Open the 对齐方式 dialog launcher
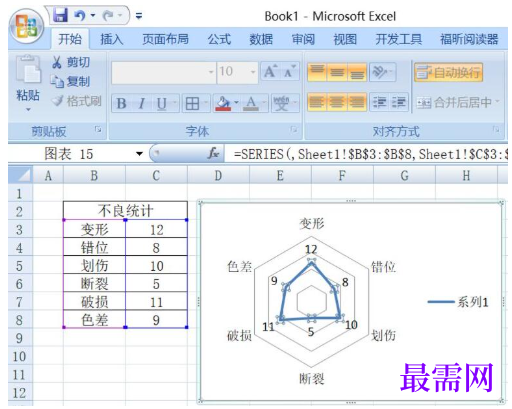Screen dimensions: 512x409 [x=497, y=129]
